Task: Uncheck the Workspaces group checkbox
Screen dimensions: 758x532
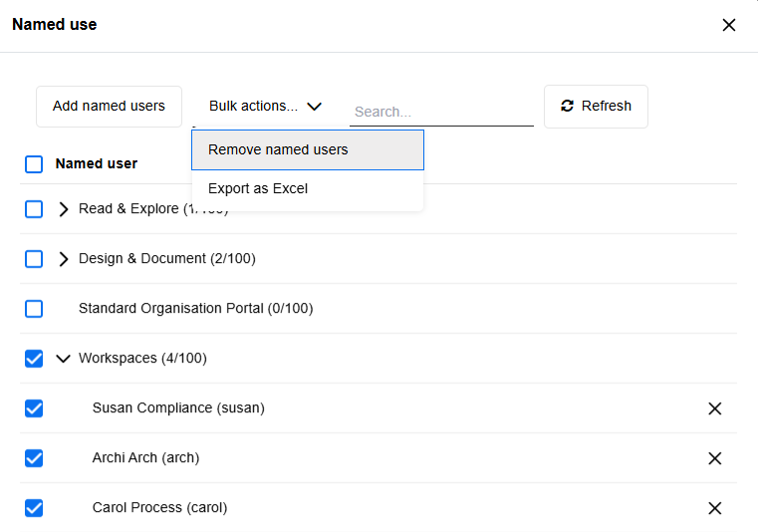Action: point(34,359)
